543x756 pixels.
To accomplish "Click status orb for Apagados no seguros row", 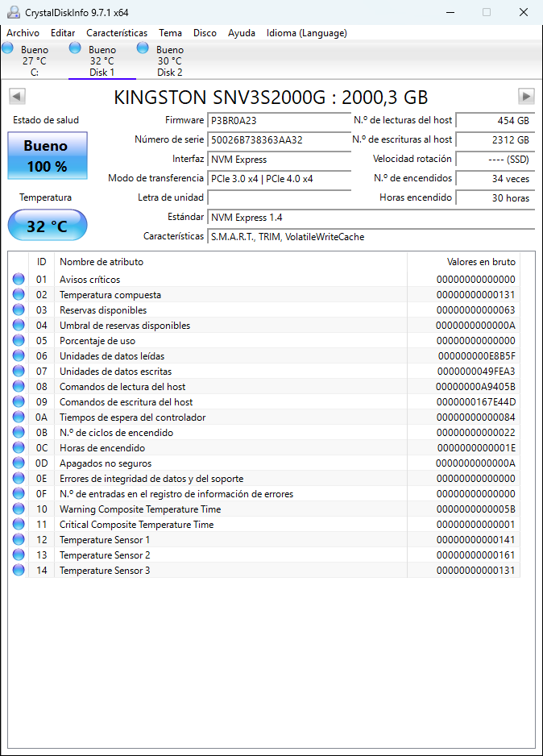I will (19, 463).
